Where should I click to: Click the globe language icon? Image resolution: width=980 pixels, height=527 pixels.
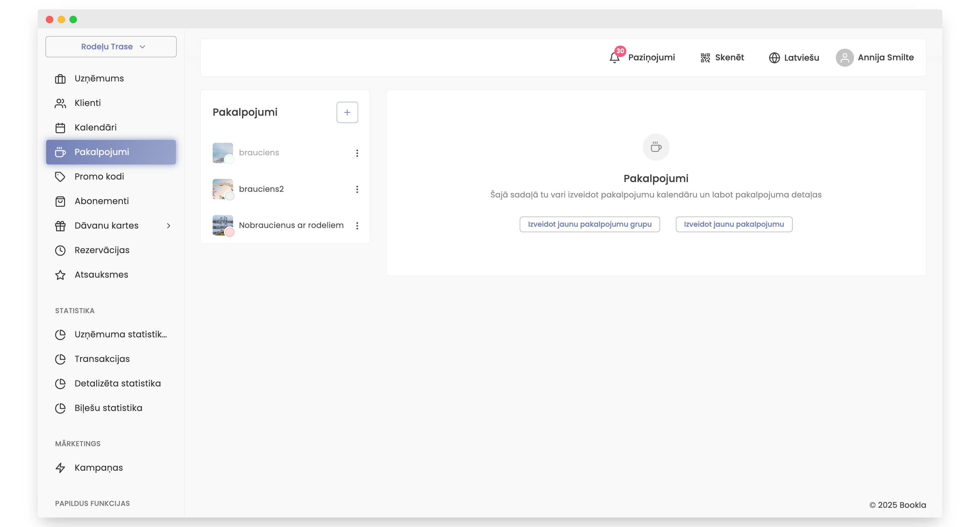(774, 58)
